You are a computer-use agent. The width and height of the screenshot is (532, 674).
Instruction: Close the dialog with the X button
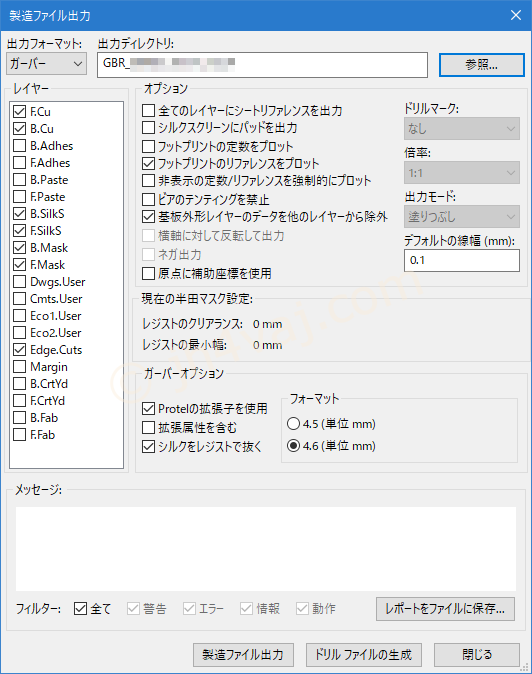[x=516, y=15]
